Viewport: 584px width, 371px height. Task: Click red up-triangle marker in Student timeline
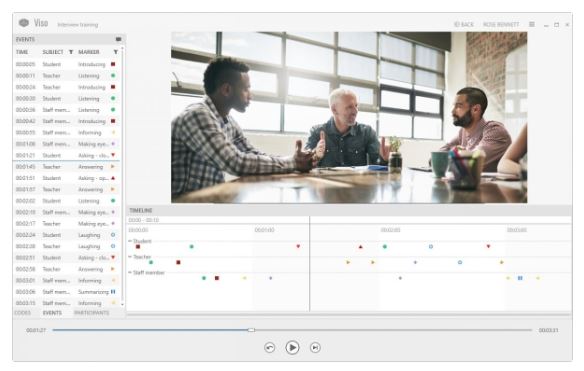pos(360,247)
